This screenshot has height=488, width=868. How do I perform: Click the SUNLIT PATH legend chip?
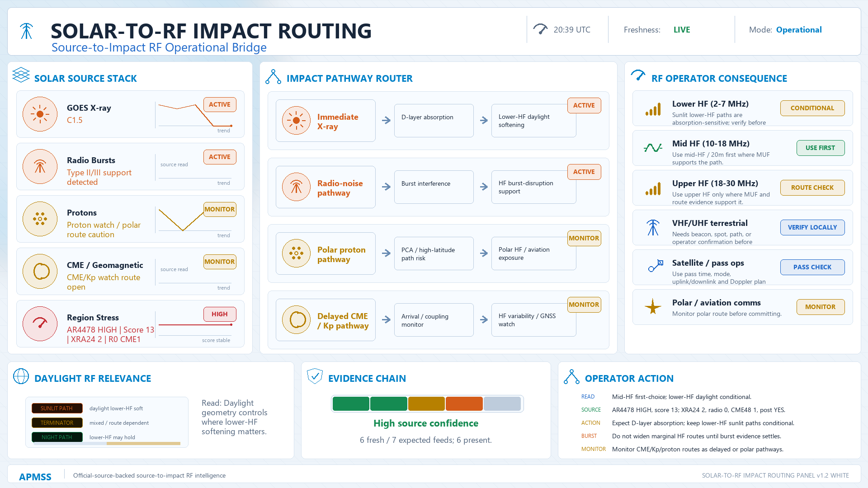[x=57, y=408]
